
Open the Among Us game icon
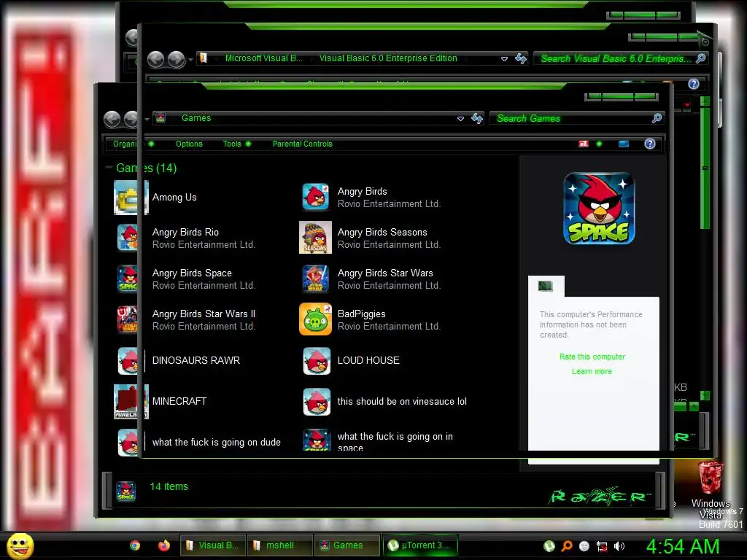(x=131, y=197)
